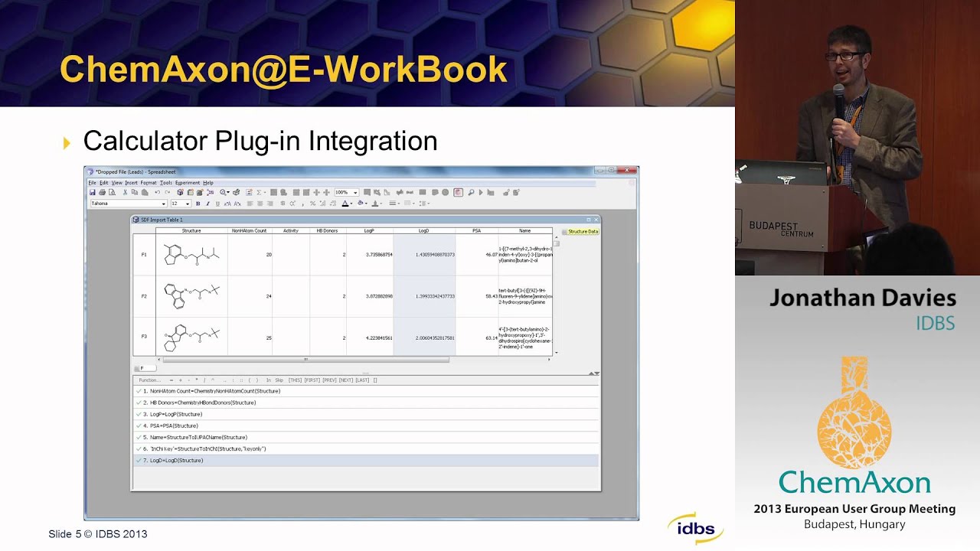Click the Redo arrow icon
Viewport: 980px width, 551px height.
[x=168, y=192]
